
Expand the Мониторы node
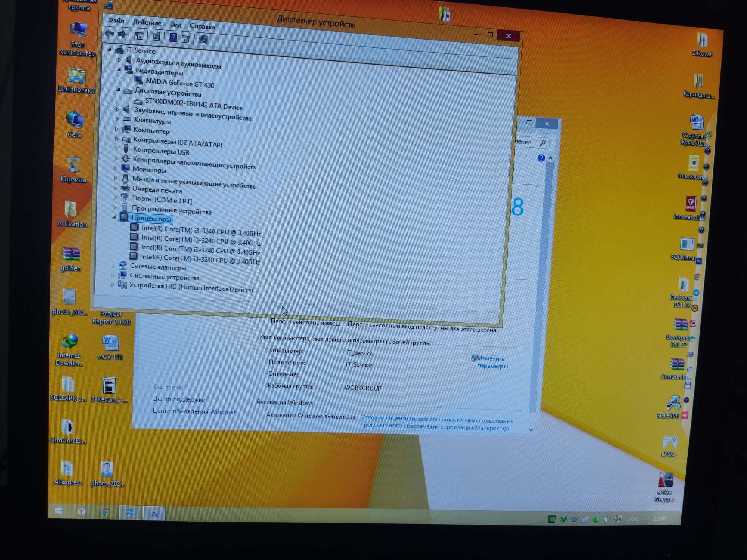pyautogui.click(x=115, y=168)
